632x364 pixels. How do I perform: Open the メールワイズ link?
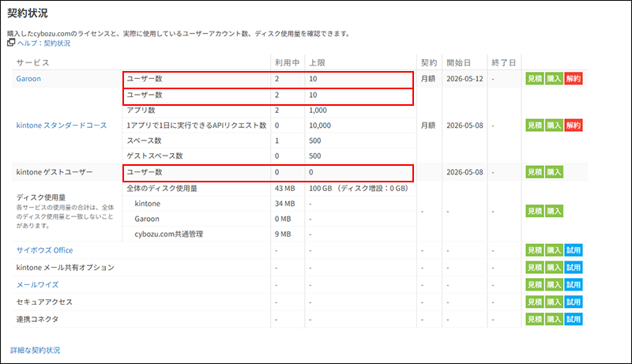click(37, 285)
